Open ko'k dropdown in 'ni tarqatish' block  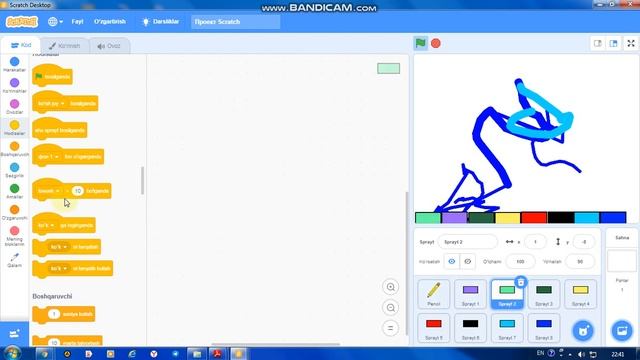coord(59,247)
